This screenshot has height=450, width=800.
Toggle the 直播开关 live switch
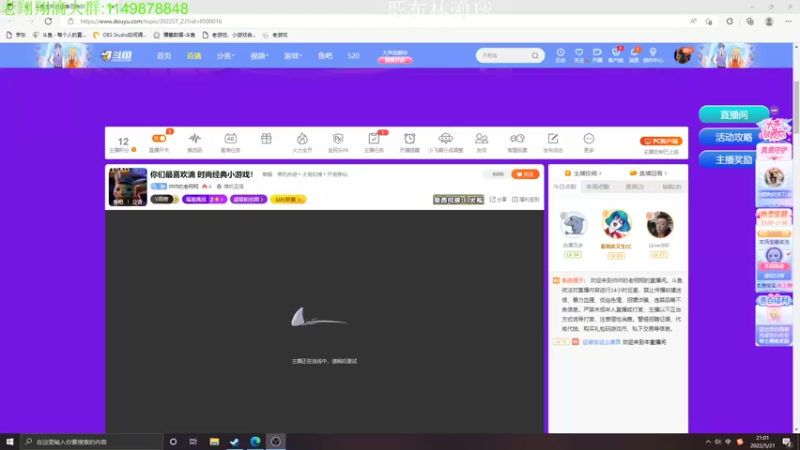click(x=159, y=139)
